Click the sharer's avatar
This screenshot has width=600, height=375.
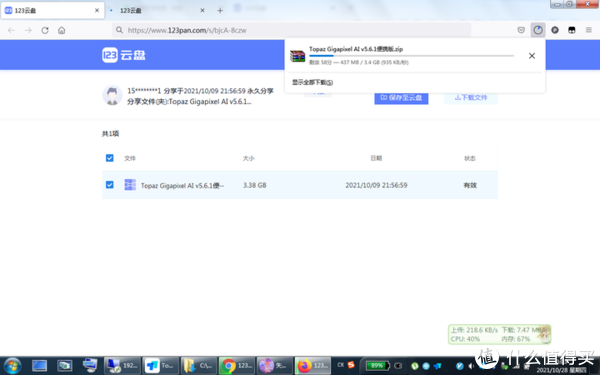coord(112,95)
